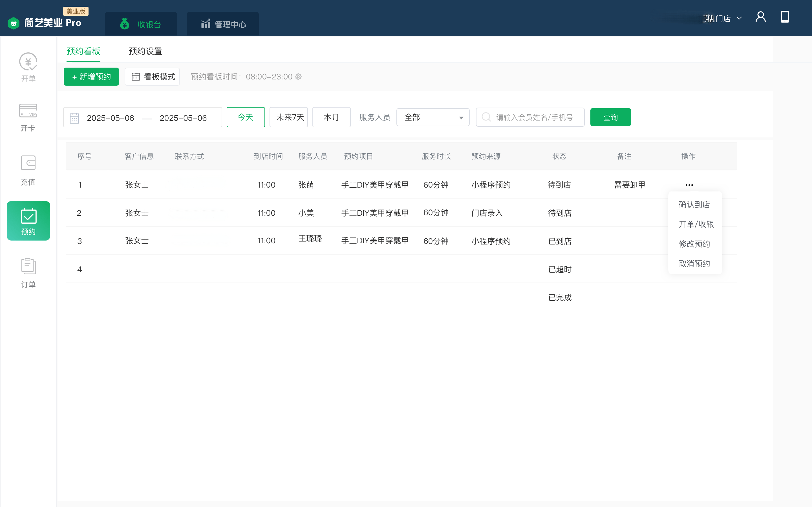Viewport: 812px width, 507px height.
Task: Click the 新增预约 button
Action: coord(91,77)
